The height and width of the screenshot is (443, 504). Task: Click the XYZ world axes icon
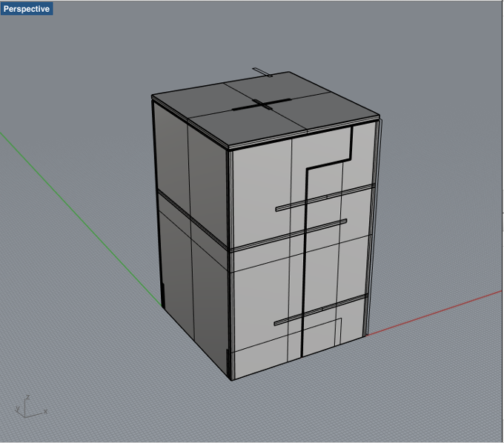[x=31, y=407]
